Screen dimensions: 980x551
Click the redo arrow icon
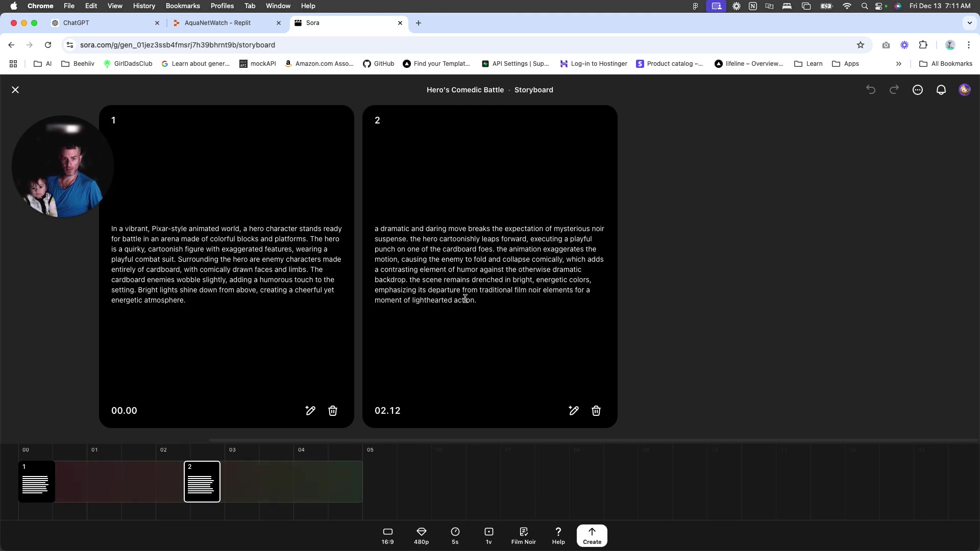pos(894,90)
